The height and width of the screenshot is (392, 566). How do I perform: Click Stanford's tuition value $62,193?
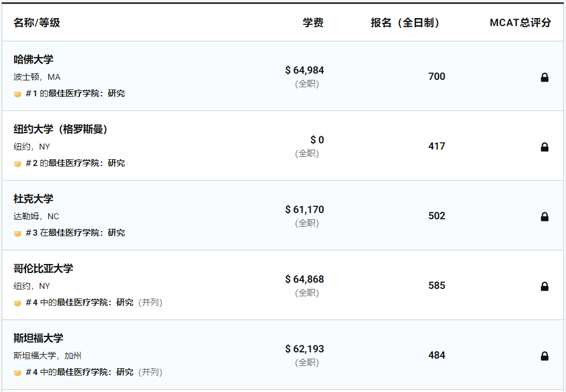[304, 349]
